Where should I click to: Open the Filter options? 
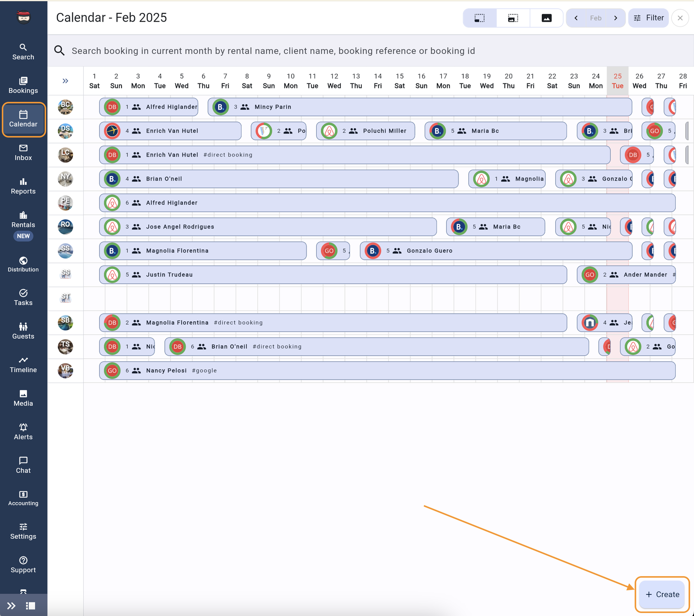tap(648, 18)
